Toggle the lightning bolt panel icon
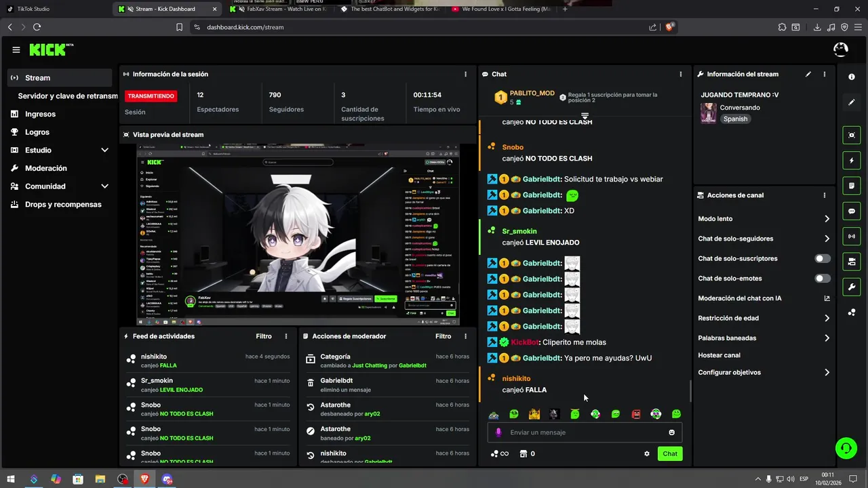The width and height of the screenshot is (868, 488). (852, 161)
